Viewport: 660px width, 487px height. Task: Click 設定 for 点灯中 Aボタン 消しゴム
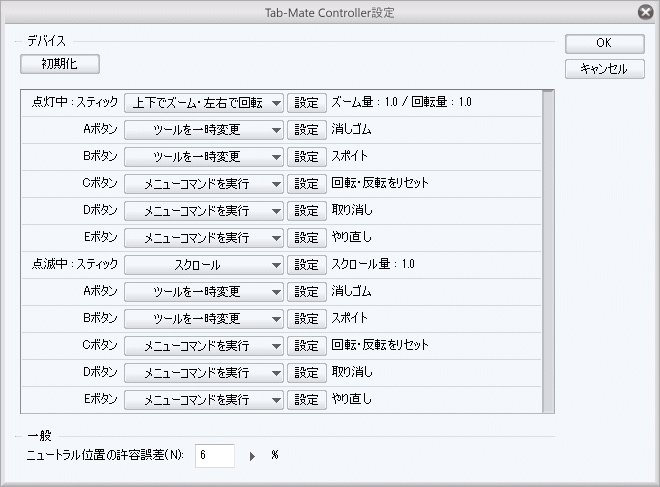pyautogui.click(x=307, y=130)
